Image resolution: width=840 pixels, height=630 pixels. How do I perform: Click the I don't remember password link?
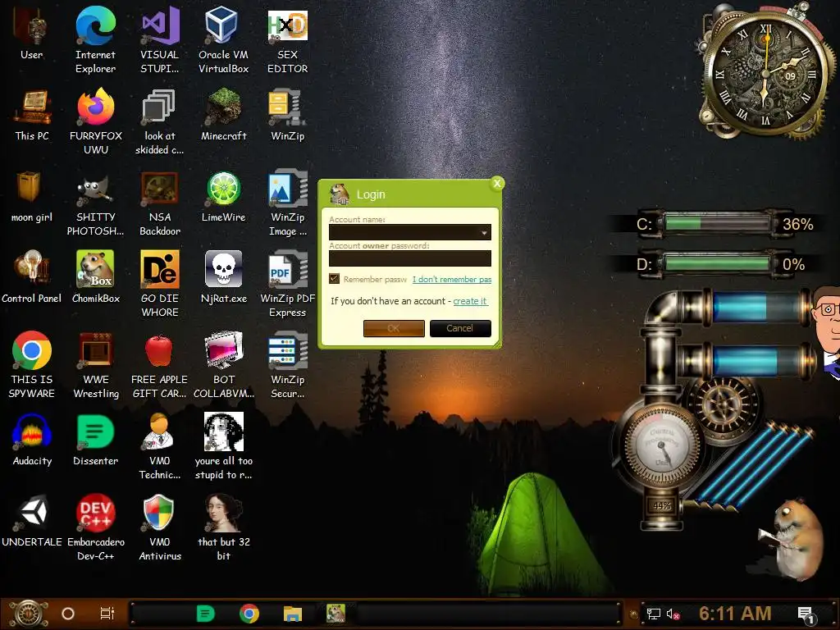[452, 279]
